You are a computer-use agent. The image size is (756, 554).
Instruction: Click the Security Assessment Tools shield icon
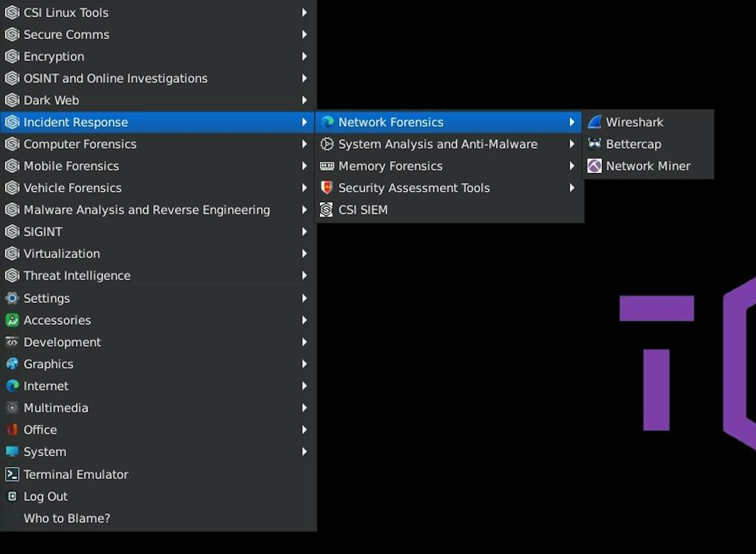[x=326, y=188]
